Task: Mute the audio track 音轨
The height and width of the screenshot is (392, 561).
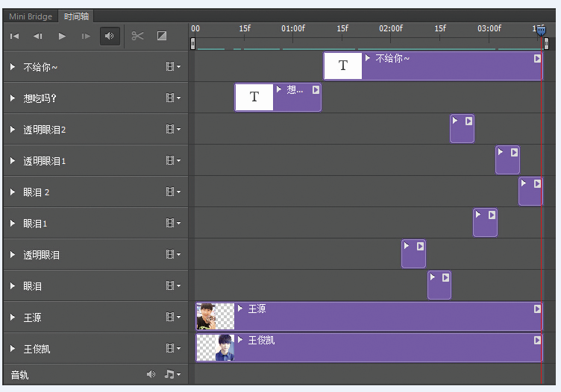Action: click(x=151, y=374)
